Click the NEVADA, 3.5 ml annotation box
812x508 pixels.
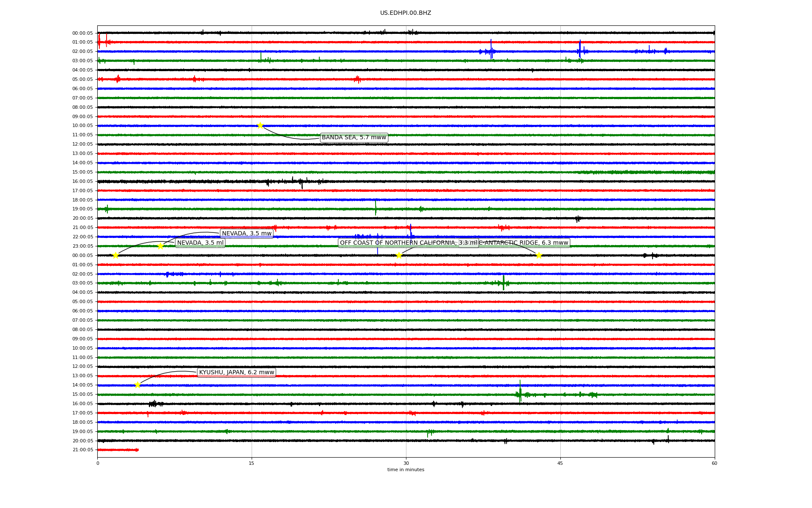[x=200, y=243]
